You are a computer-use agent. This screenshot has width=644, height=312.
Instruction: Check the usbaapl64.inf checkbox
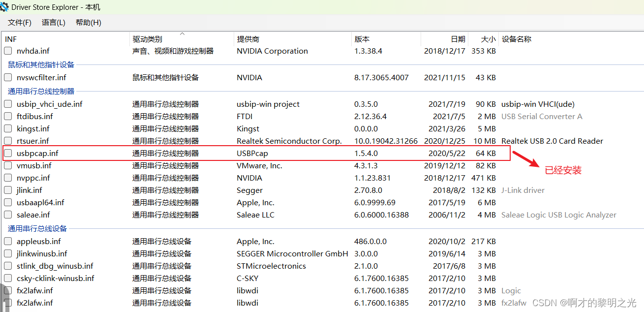tap(8, 202)
